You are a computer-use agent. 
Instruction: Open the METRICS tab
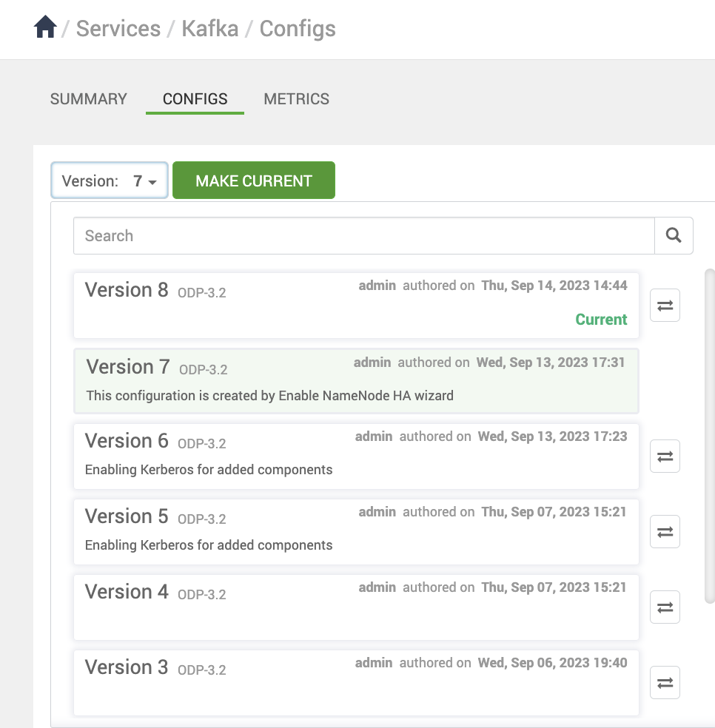point(296,99)
